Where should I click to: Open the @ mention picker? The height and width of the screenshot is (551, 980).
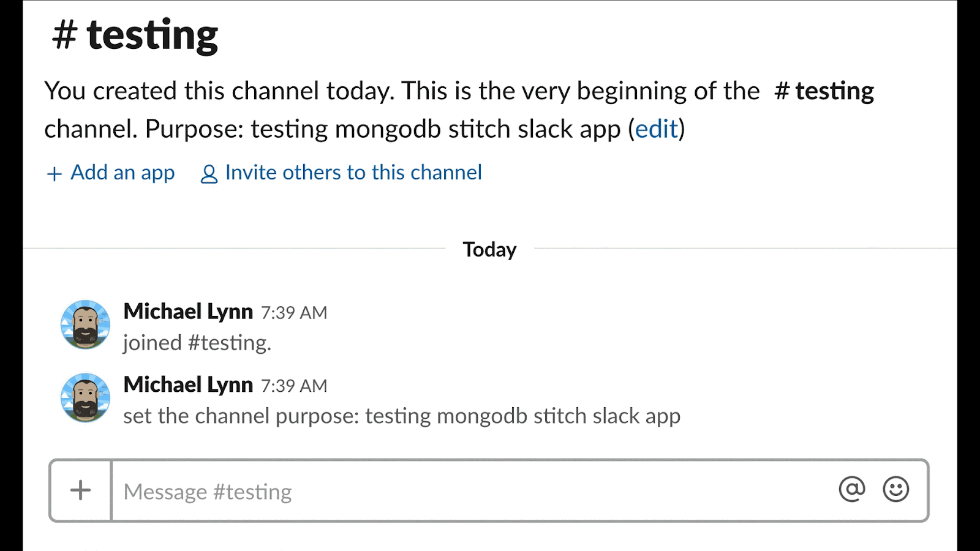[x=851, y=489]
